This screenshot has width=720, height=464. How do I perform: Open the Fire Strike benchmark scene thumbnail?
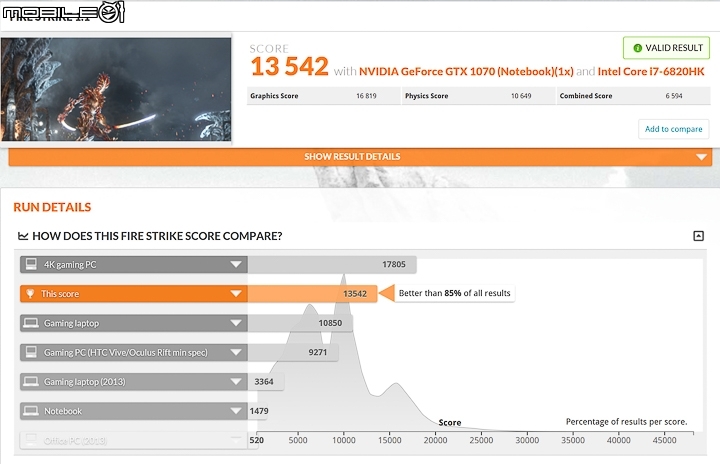(116, 89)
